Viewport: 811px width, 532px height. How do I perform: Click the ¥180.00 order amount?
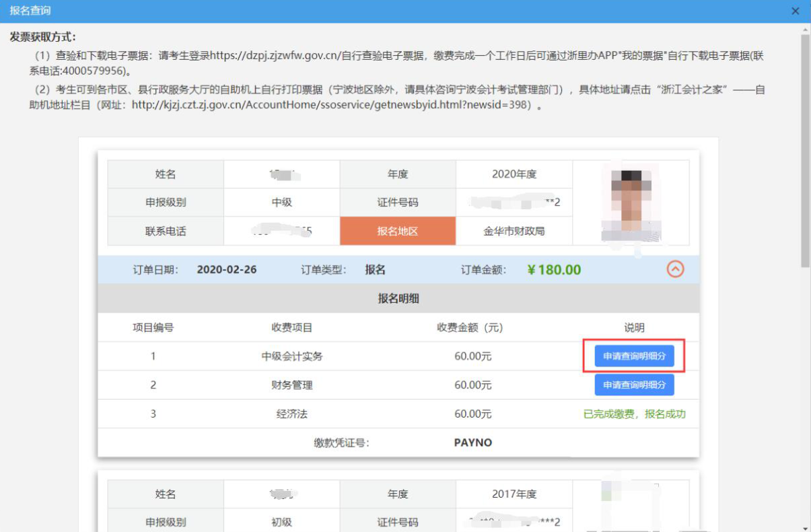coord(554,270)
